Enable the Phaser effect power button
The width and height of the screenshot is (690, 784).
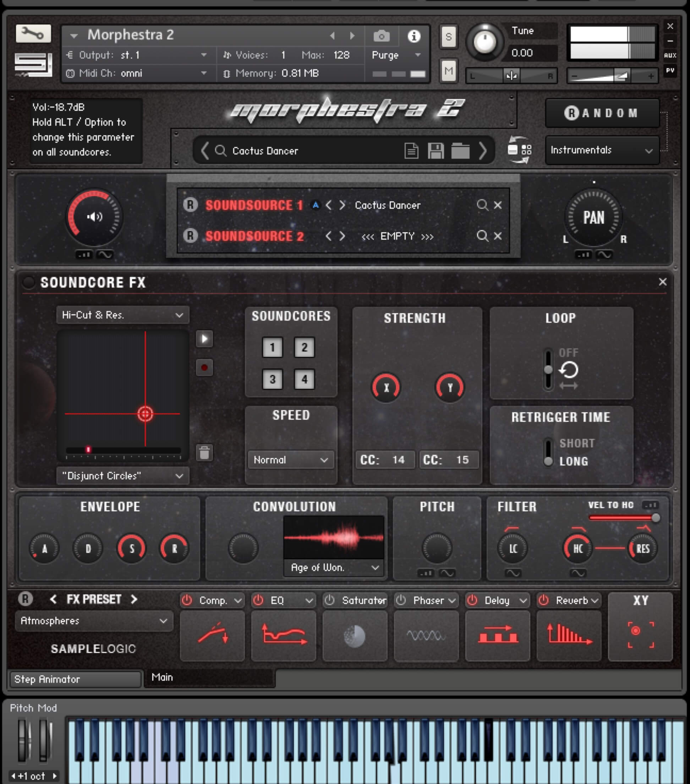(x=401, y=600)
